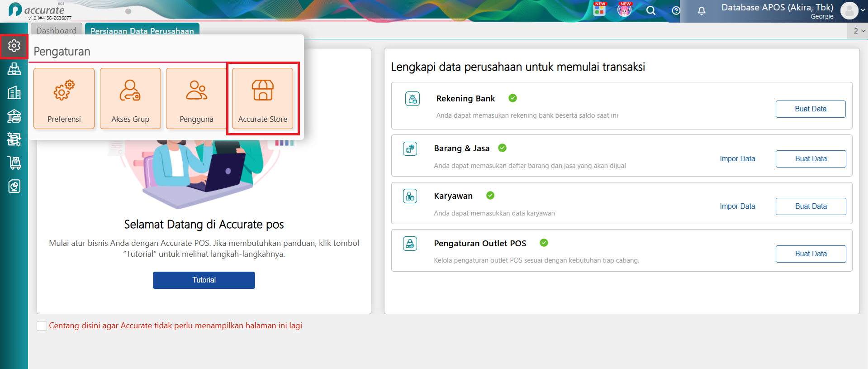
Task: Click Buat Data for Rekening Bank
Action: 811,109
